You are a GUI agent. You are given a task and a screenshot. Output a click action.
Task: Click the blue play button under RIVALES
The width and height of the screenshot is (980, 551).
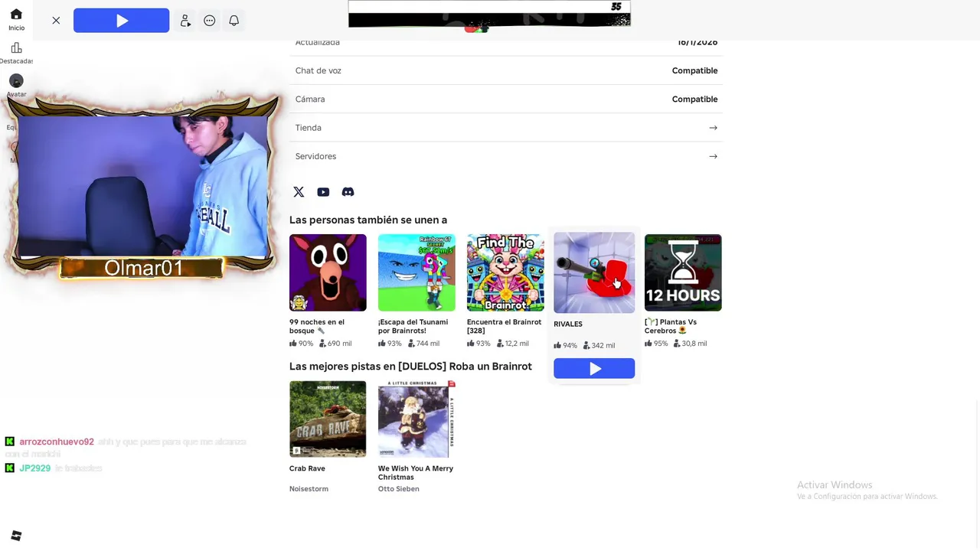click(594, 369)
